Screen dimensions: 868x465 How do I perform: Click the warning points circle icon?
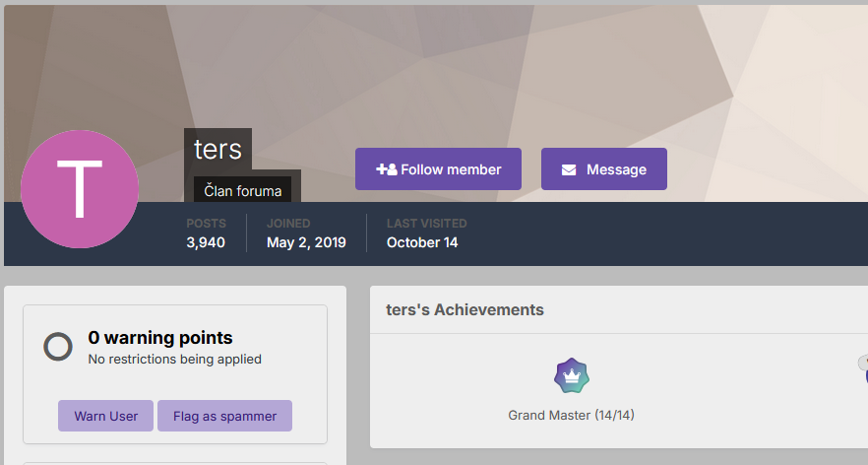(58, 347)
